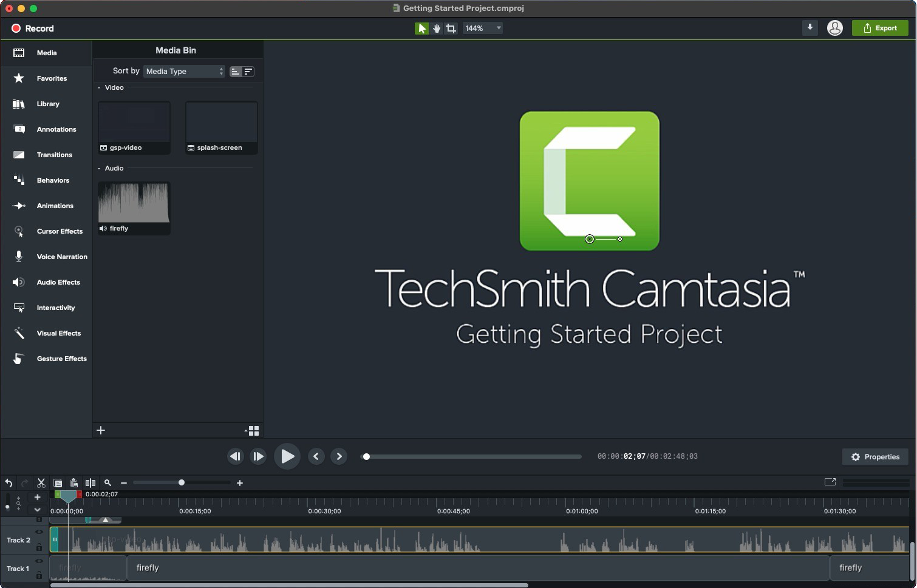Open the Properties panel
This screenshot has width=917, height=588.
874,456
